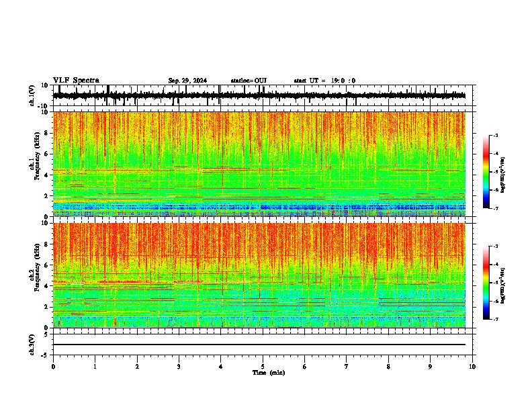Click the ch.2 colorbar log(PSD) label

(x=503, y=286)
